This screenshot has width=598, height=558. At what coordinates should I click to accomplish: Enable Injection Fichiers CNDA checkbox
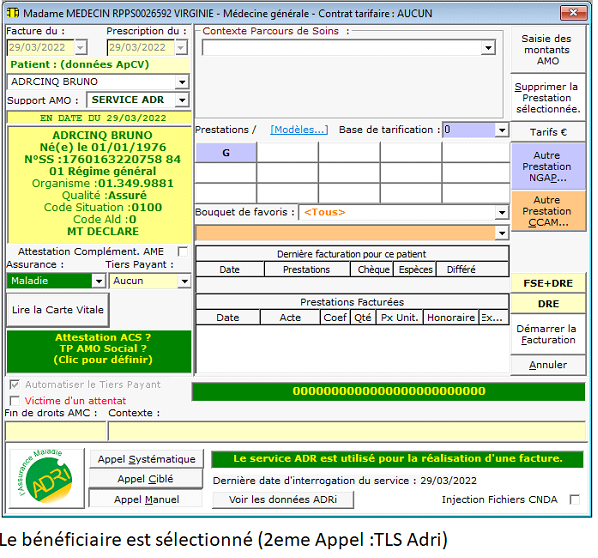tap(574, 500)
